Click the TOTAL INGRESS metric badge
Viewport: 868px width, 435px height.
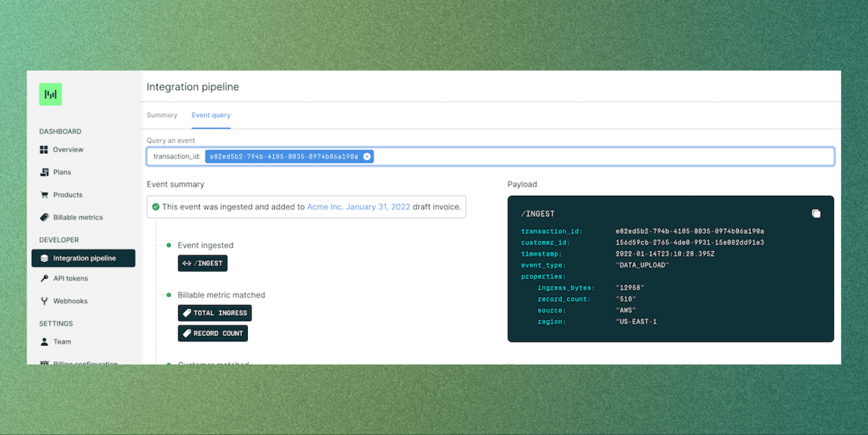tap(215, 313)
